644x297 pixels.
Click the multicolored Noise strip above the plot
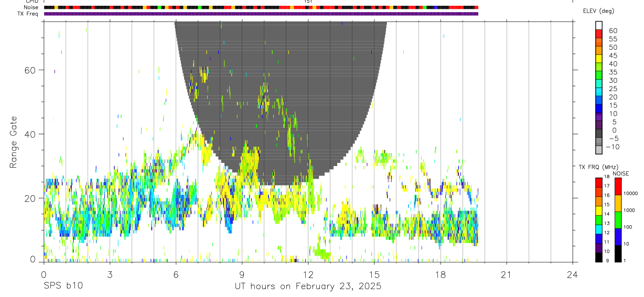(x=261, y=7)
